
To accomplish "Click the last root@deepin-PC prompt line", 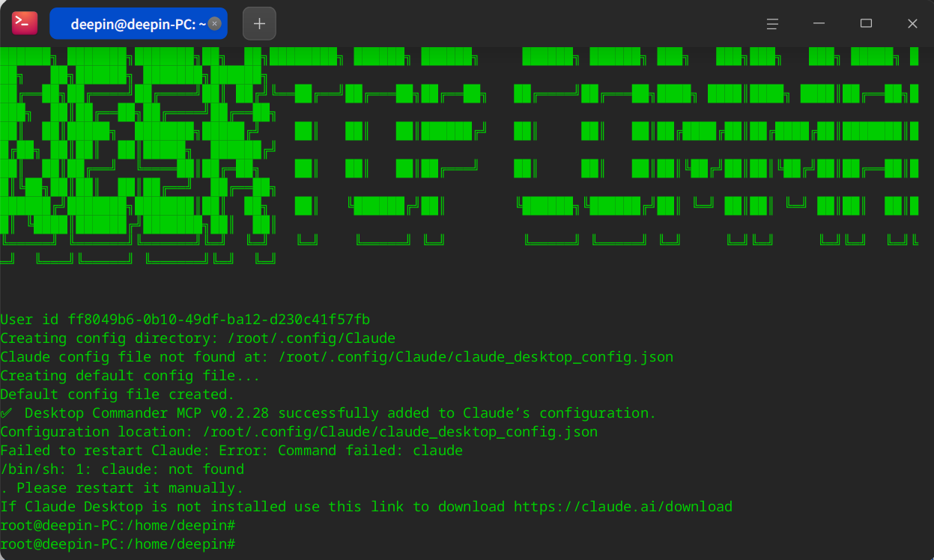I will [118, 544].
